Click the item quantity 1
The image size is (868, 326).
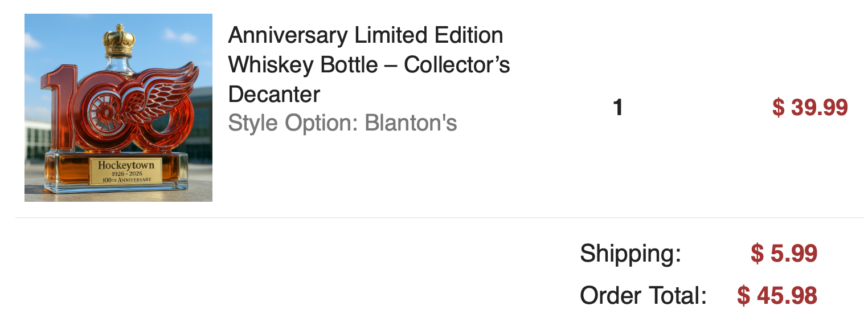coord(618,107)
